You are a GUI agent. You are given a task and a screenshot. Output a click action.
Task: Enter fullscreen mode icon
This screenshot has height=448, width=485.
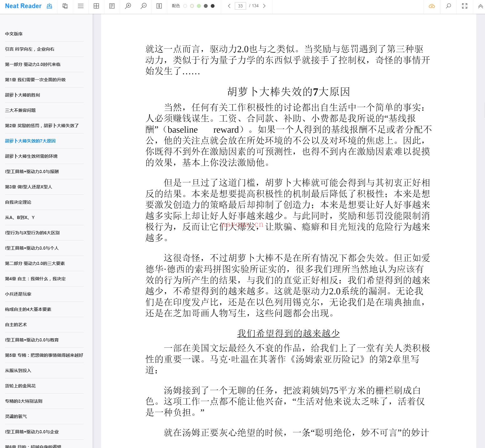[x=465, y=6]
